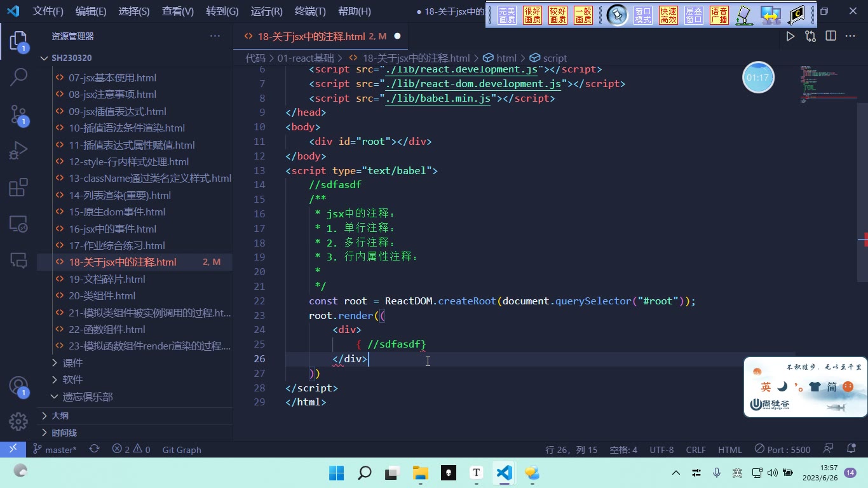Click the Run play icon in editor toolbar
The height and width of the screenshot is (488, 868).
790,36
